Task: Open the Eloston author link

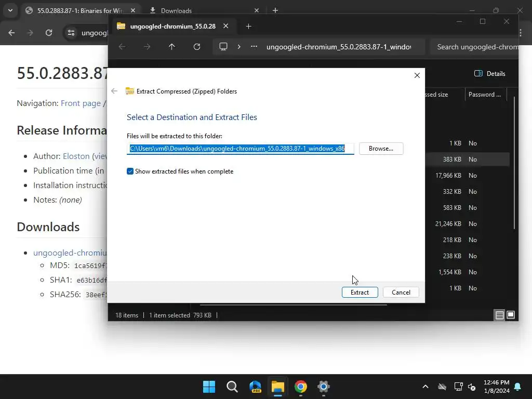Action: 76,156
